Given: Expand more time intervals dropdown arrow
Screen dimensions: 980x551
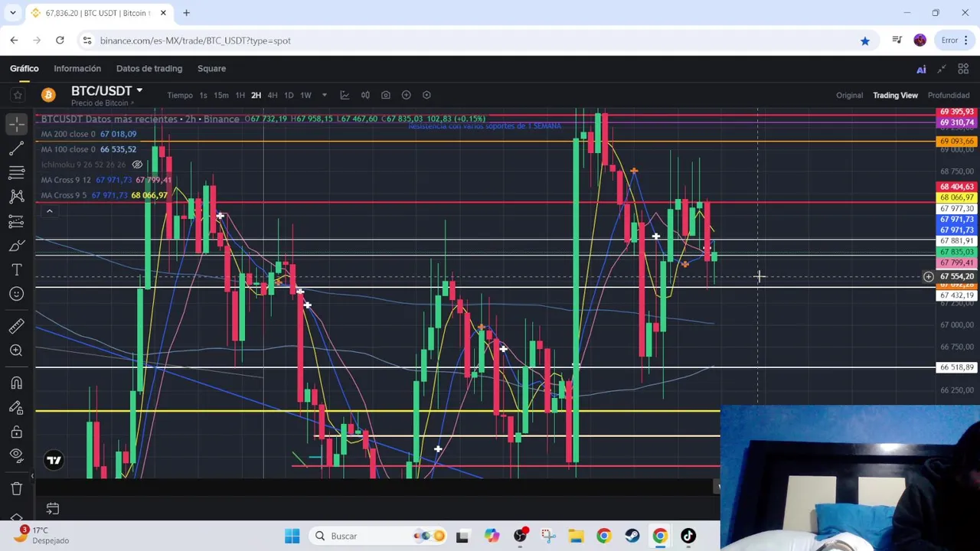Looking at the screenshot, I should pos(324,95).
